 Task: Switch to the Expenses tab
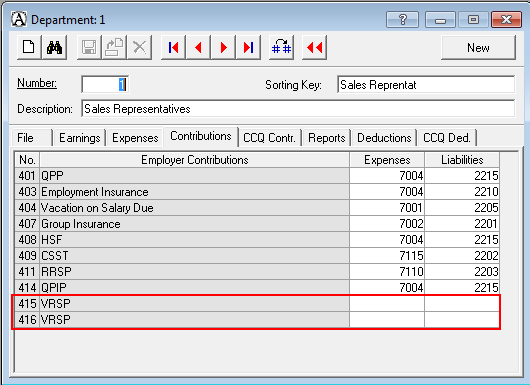(135, 138)
